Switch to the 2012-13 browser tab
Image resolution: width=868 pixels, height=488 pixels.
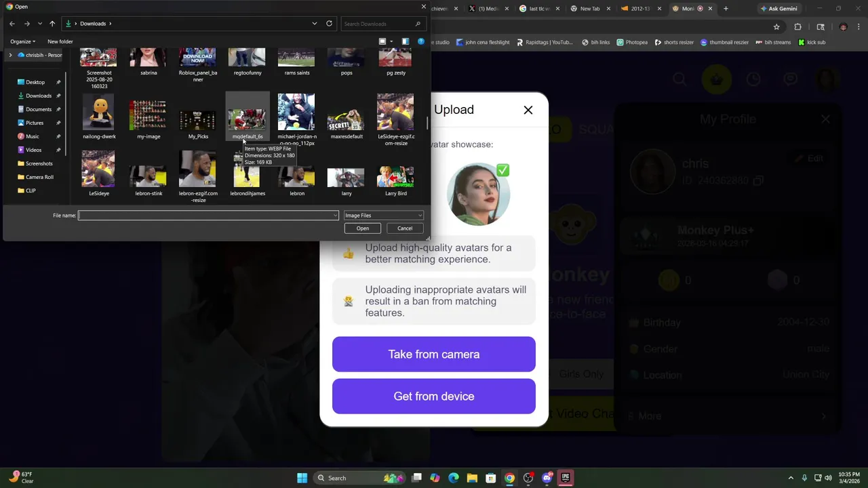640,9
